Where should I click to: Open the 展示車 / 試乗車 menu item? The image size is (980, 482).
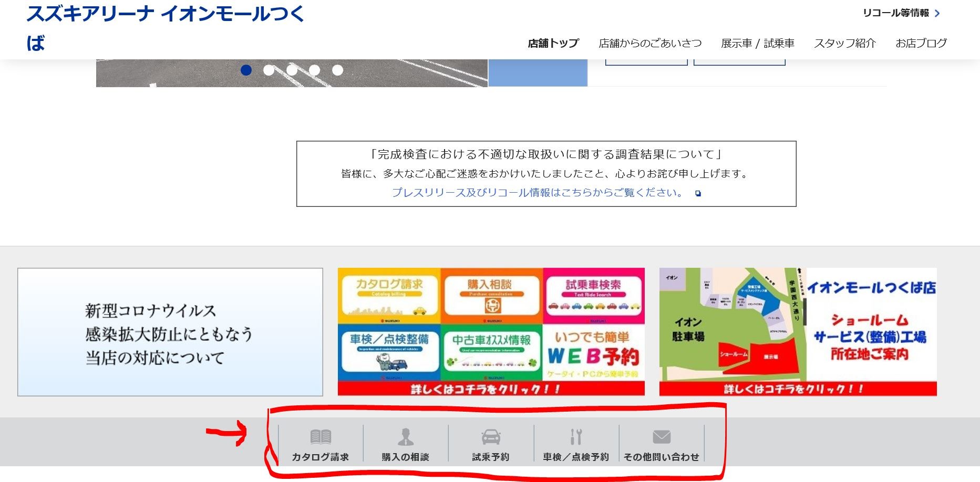pyautogui.click(x=757, y=44)
